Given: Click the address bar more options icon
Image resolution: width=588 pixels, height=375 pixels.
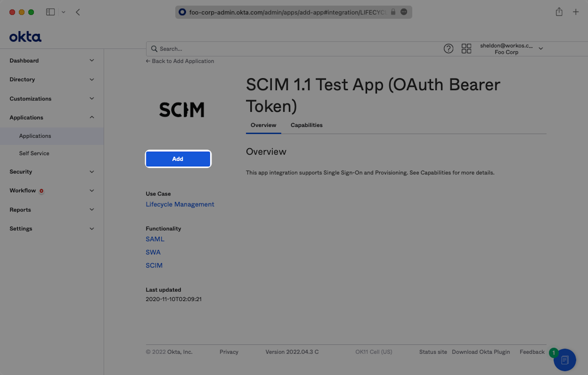Looking at the screenshot, I should [x=404, y=12].
